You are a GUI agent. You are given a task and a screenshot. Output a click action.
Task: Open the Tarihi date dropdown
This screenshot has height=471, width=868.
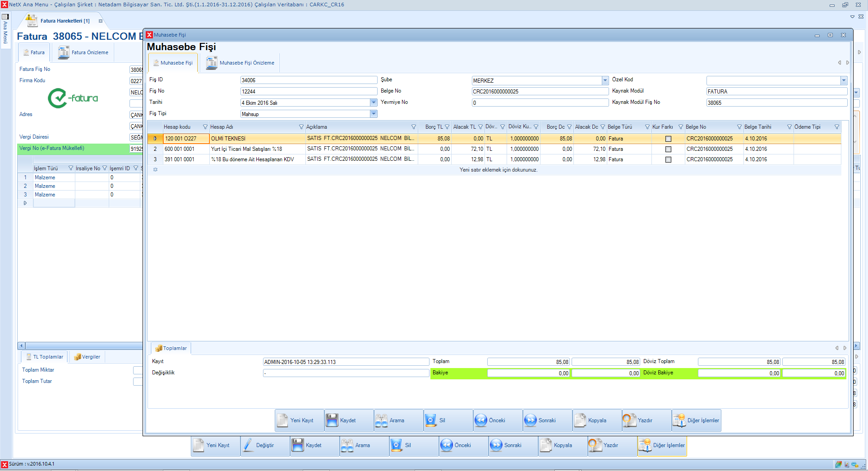click(x=374, y=103)
